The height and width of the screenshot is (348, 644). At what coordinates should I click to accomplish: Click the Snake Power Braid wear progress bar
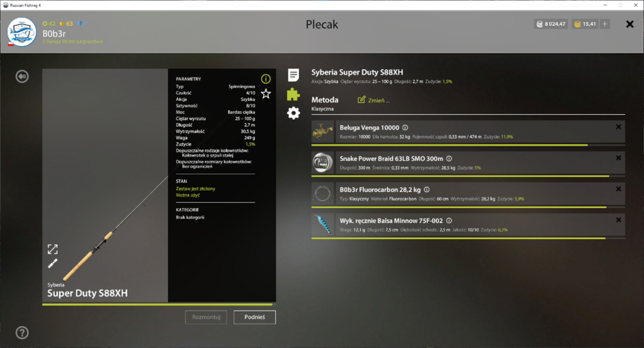pos(468,177)
